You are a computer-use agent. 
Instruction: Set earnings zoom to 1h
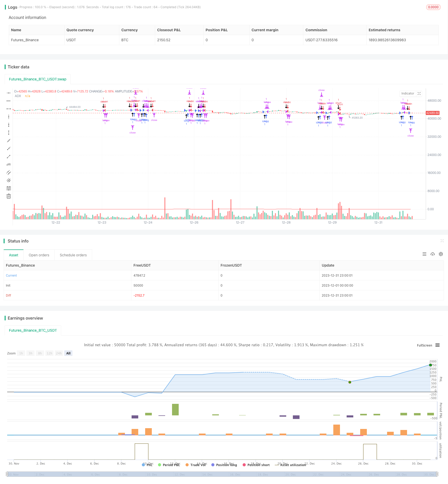21,353
